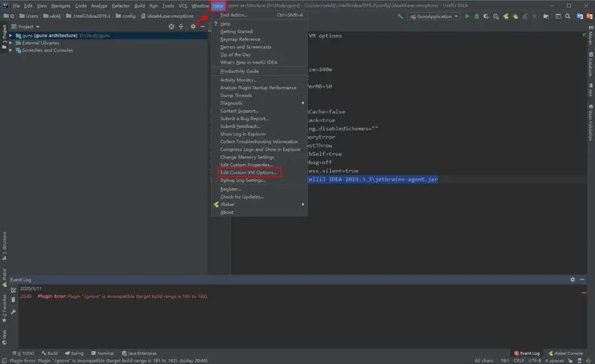This screenshot has height=364, width=595.
Task: Click the inspector hat icon in status bar
Action: (580, 361)
